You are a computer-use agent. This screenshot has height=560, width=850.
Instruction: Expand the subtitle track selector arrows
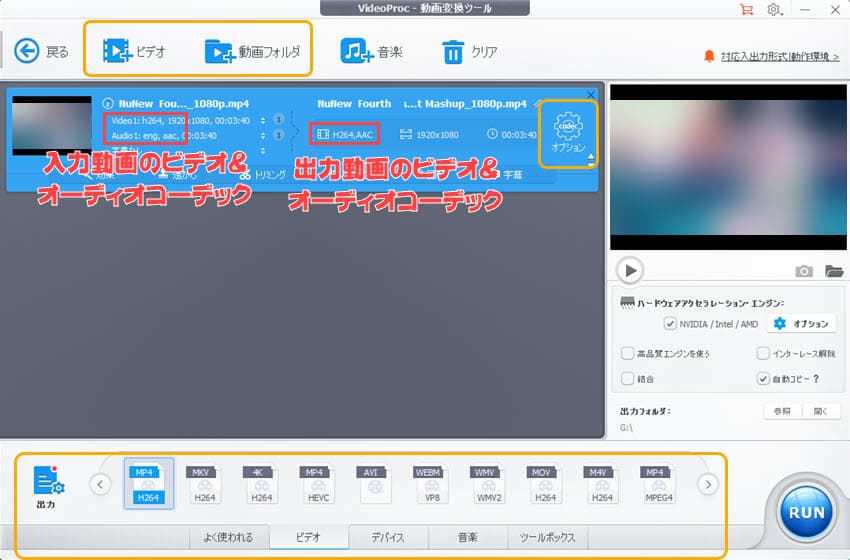263,150
